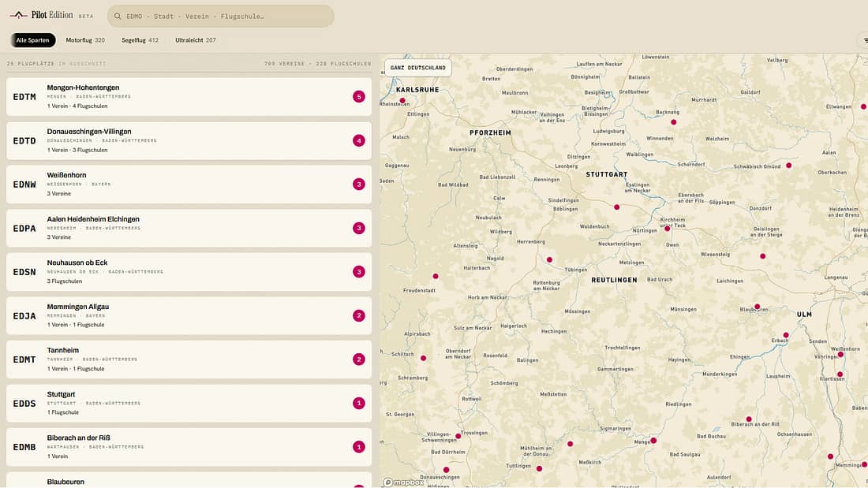The height and width of the screenshot is (488, 868).
Task: Select map marker above Illertissen
Action: 840,374
